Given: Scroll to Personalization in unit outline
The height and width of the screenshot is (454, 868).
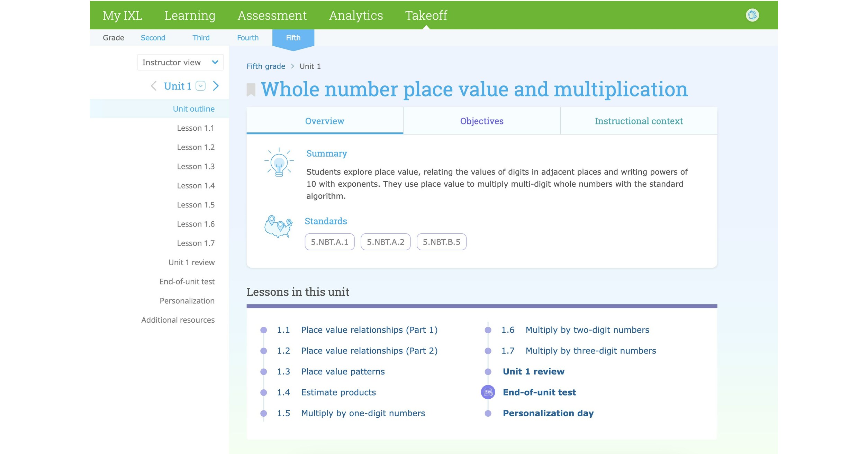Looking at the screenshot, I should coord(187,300).
